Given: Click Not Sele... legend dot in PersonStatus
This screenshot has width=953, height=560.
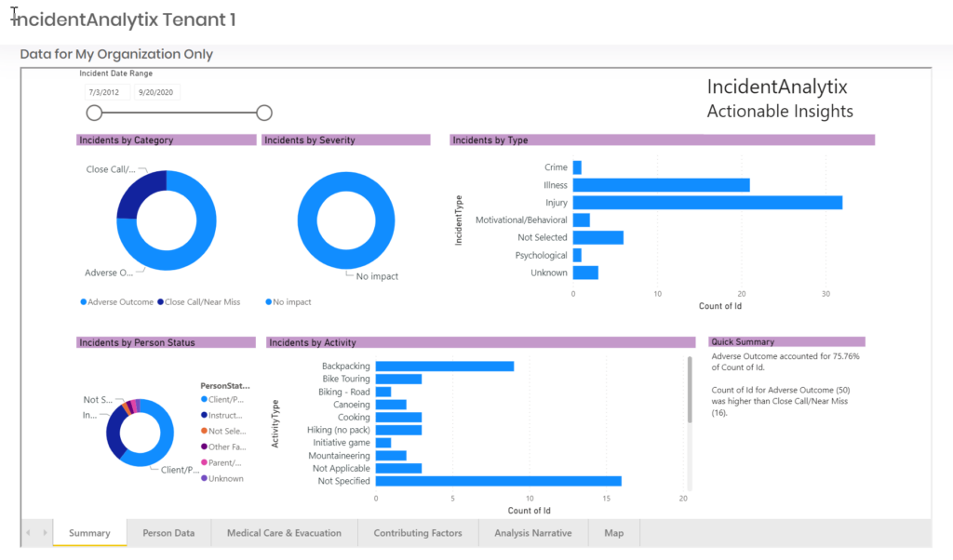Looking at the screenshot, I should pos(204,431).
